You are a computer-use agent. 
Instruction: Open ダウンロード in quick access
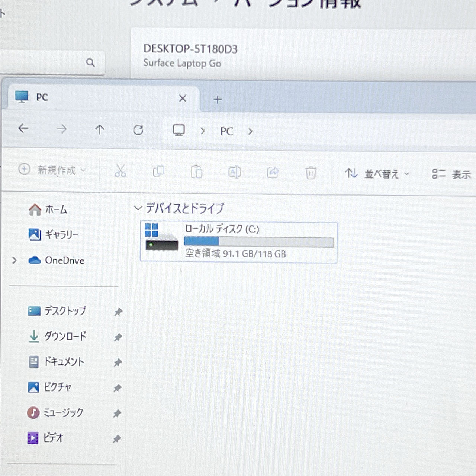coord(58,336)
